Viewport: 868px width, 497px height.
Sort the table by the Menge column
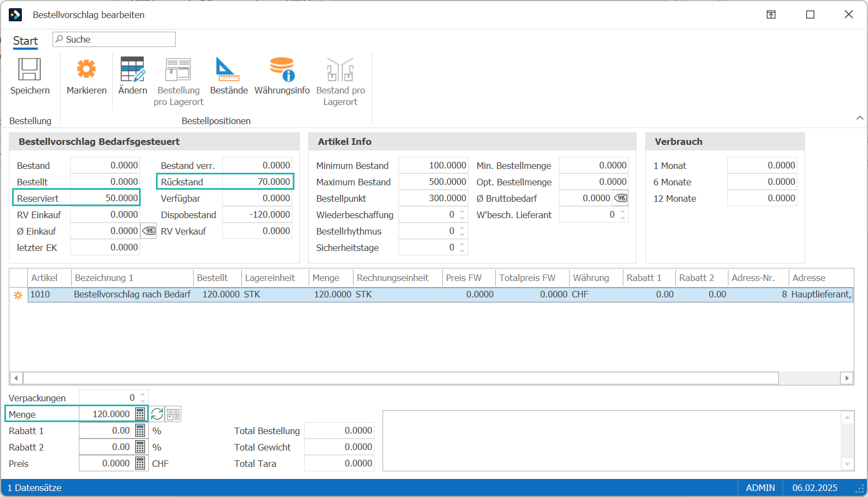coord(331,278)
